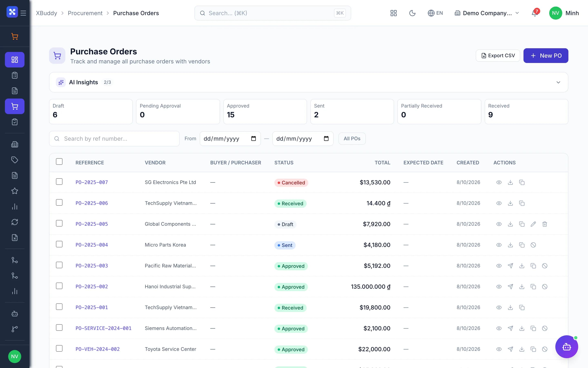Open the price tag icon in sidebar
The image size is (588, 368).
point(14,160)
